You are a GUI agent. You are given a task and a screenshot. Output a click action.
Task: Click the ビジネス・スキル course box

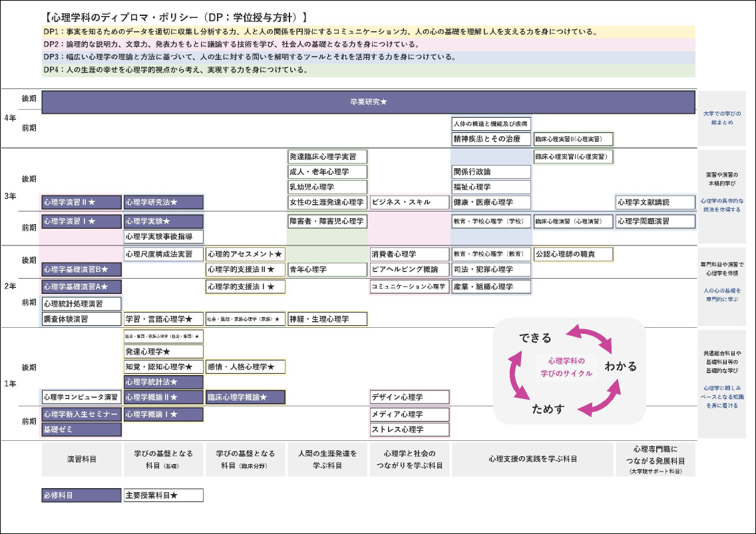[x=409, y=202]
